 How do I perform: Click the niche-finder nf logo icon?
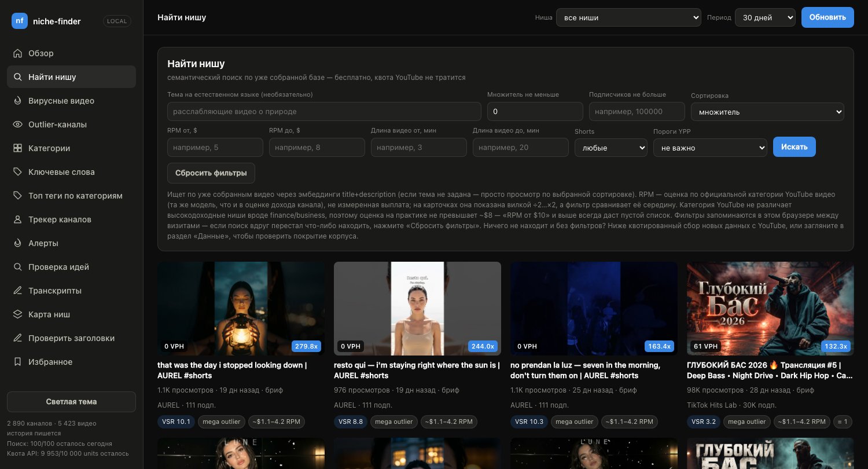tap(20, 21)
